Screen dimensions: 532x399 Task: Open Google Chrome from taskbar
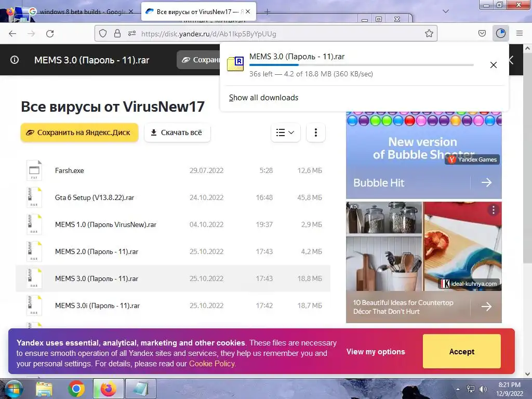click(x=76, y=389)
